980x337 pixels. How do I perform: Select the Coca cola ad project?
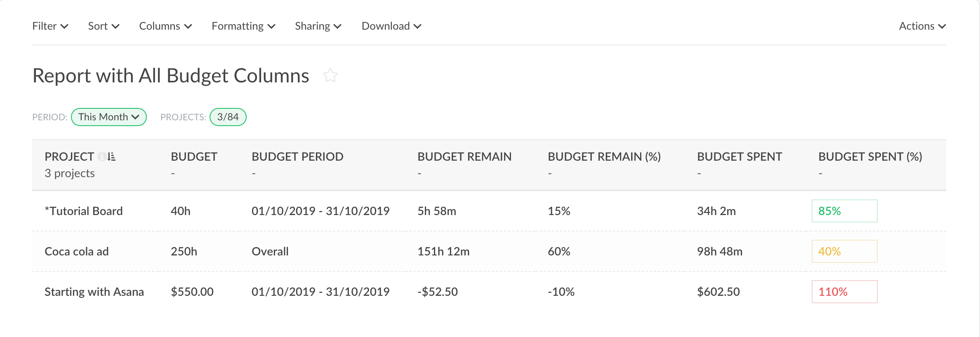[77, 251]
